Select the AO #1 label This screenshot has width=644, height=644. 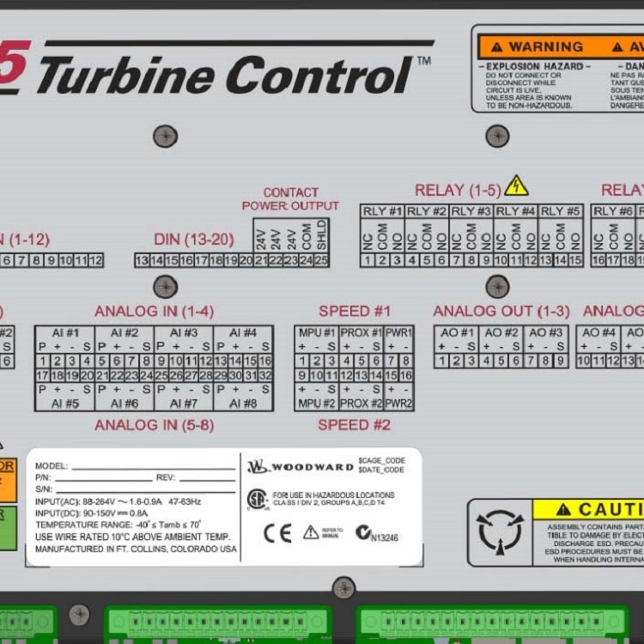point(457,332)
